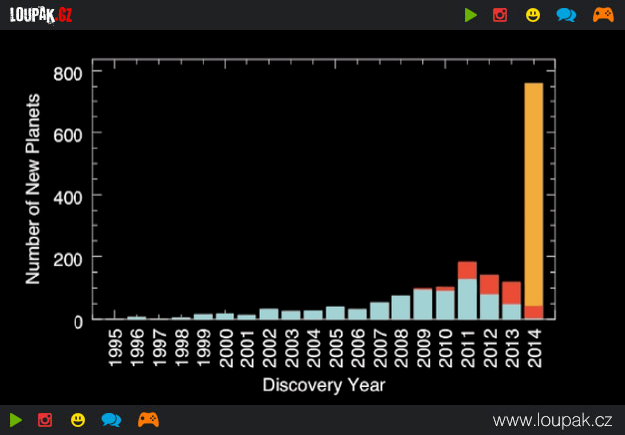Click the yellow smiley icon in top bar

(533, 15)
